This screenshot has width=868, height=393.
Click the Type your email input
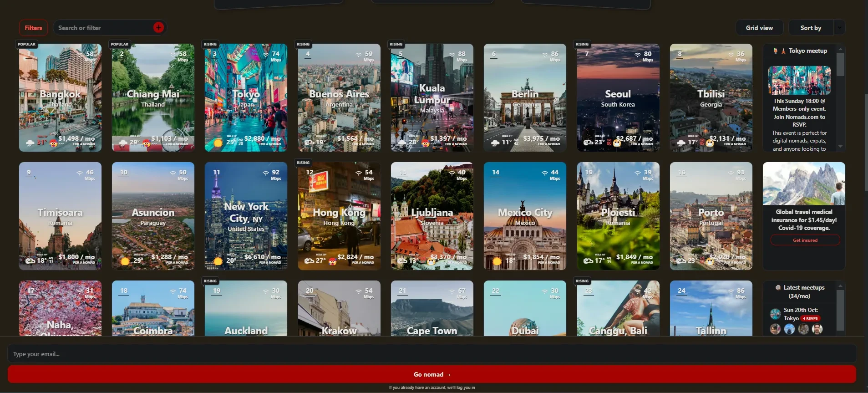431,354
